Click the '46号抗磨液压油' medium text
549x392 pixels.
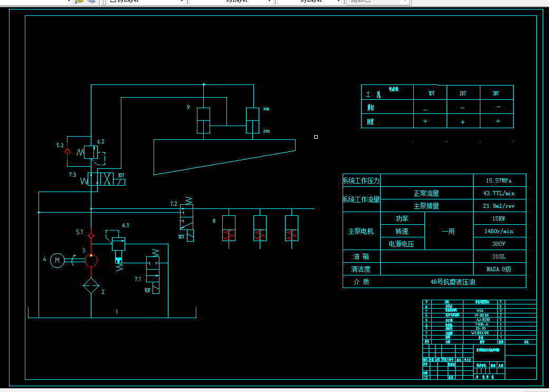click(453, 282)
